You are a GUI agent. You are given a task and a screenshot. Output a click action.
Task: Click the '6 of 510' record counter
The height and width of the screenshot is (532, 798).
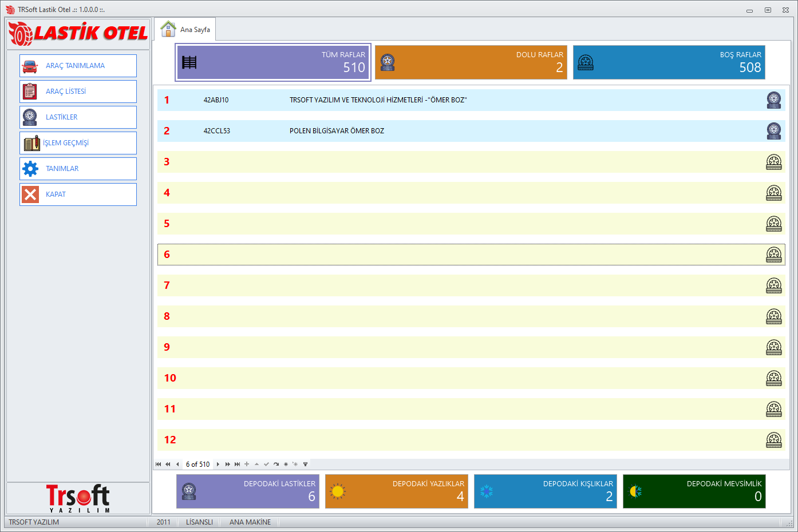pyautogui.click(x=197, y=464)
